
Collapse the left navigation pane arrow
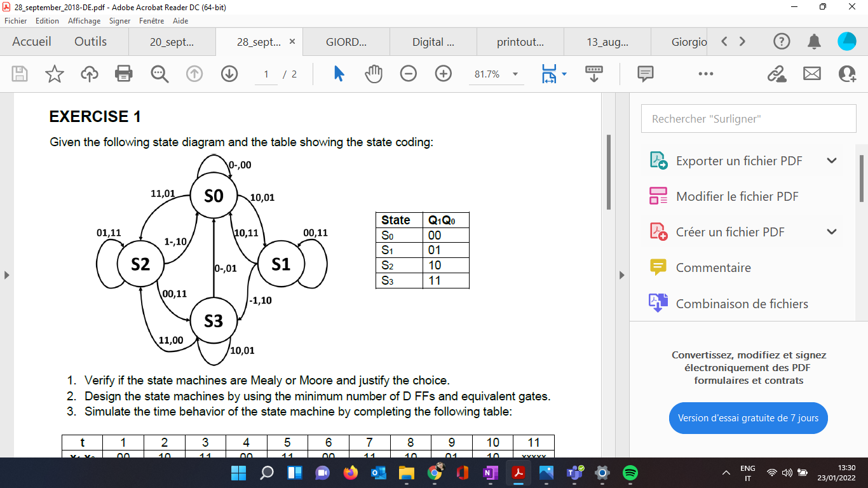[6, 274]
